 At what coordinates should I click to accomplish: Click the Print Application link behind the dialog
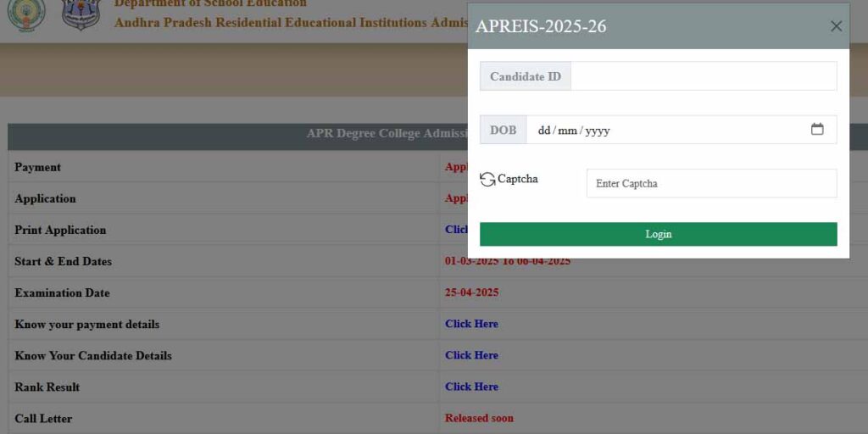click(457, 229)
